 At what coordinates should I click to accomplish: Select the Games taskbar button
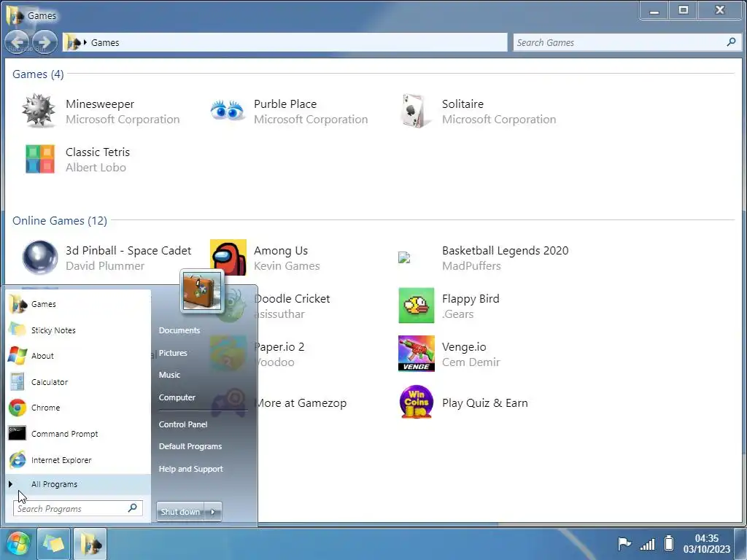(90, 543)
